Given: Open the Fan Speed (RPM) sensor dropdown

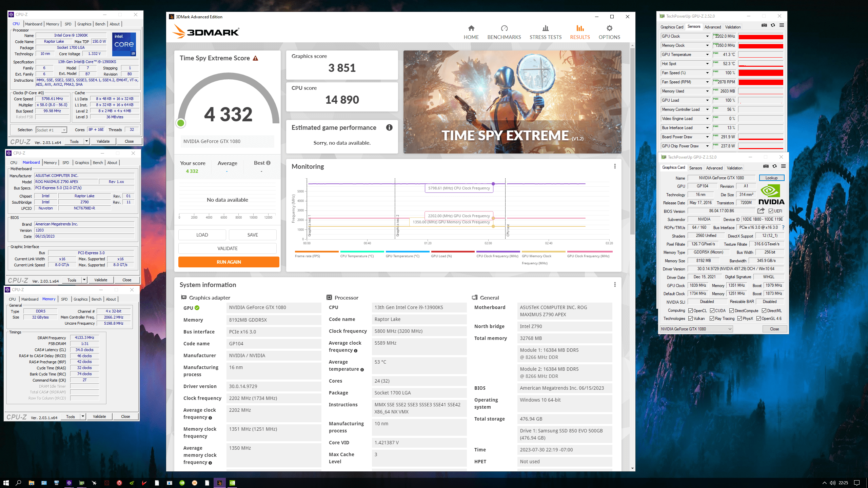Looking at the screenshot, I should click(707, 82).
